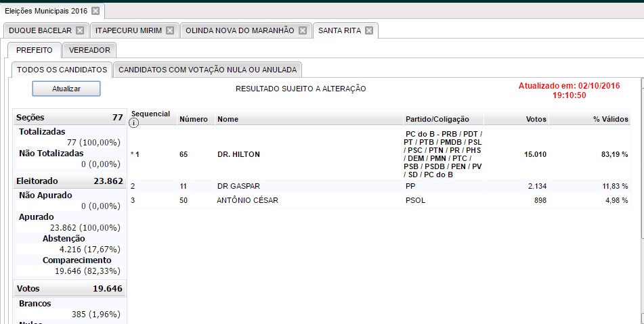Select the DR. HILTON candidate row
Viewport: 644px width, 324px height.
coord(238,154)
